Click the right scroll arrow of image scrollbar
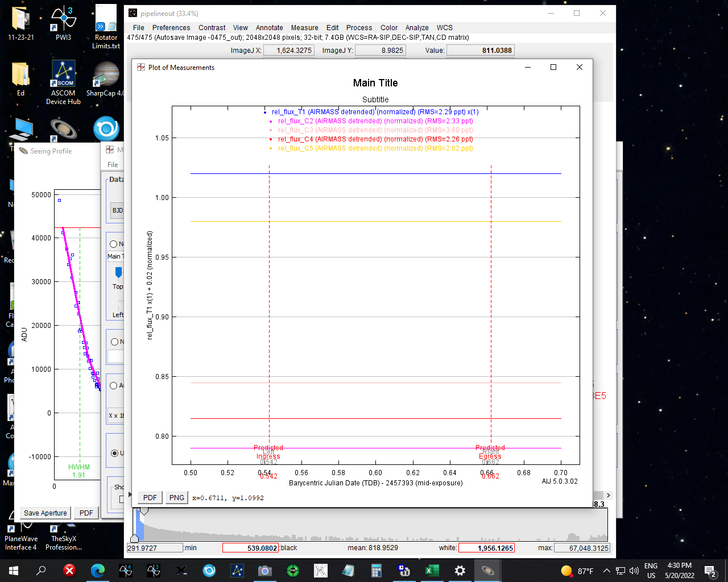This screenshot has height=582, width=728. point(609,495)
